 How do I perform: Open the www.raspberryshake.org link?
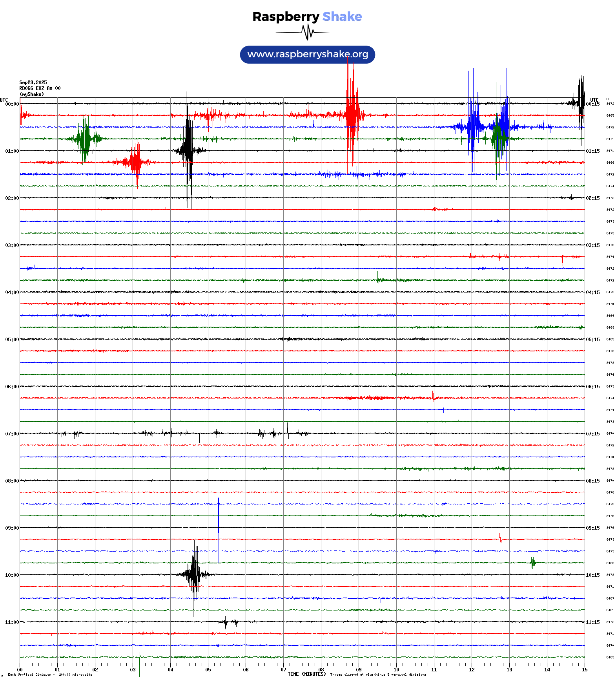(308, 55)
